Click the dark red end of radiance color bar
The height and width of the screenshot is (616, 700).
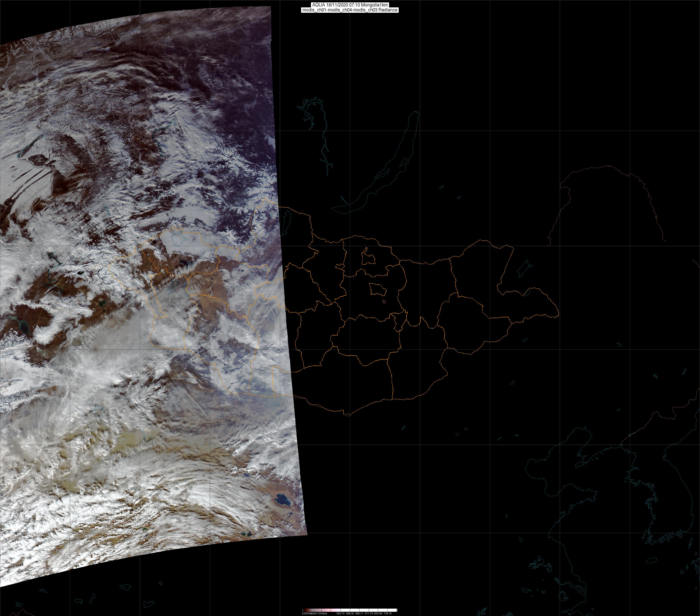(305, 610)
